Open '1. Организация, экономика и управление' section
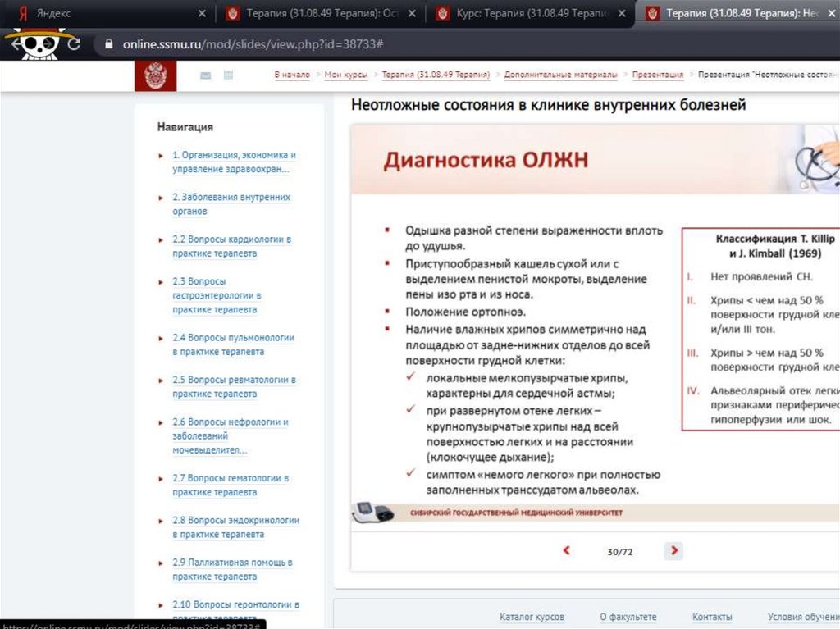Screen dimensions: 840x629 tap(234, 162)
